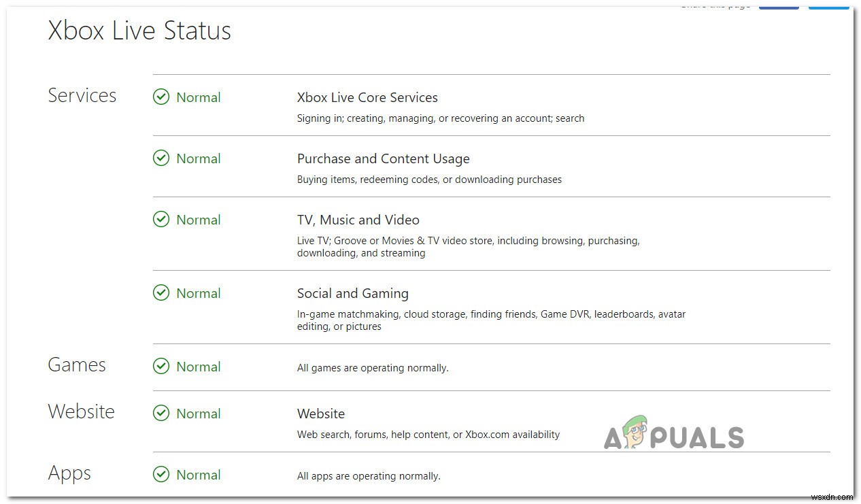
Task: Click the Social and Gaming status check icon
Action: point(161,293)
